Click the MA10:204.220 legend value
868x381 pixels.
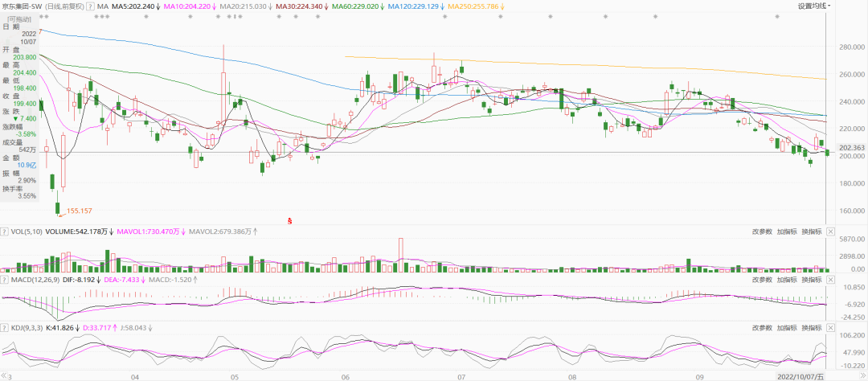188,6
